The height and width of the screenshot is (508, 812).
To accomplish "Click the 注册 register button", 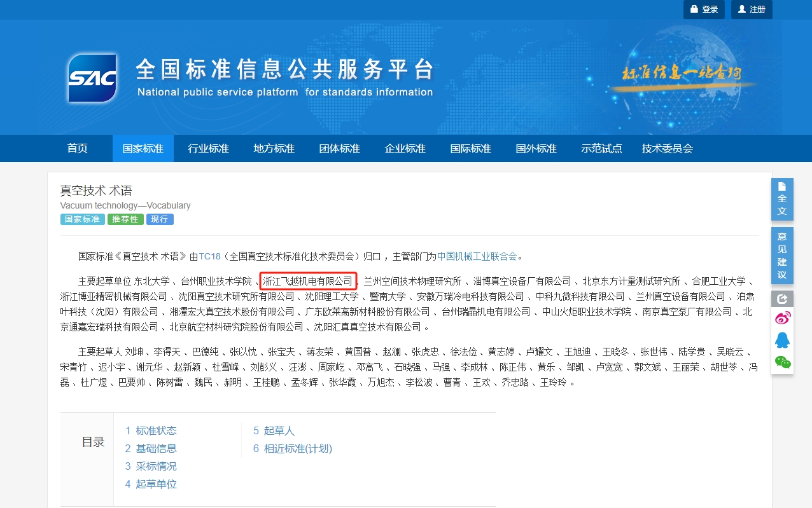I will [x=752, y=10].
